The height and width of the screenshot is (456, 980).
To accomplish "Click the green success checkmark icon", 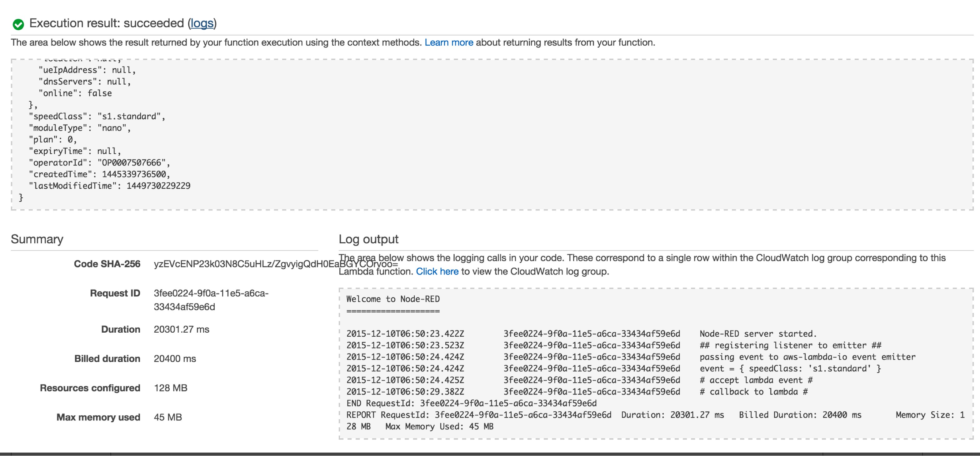I will [x=18, y=23].
